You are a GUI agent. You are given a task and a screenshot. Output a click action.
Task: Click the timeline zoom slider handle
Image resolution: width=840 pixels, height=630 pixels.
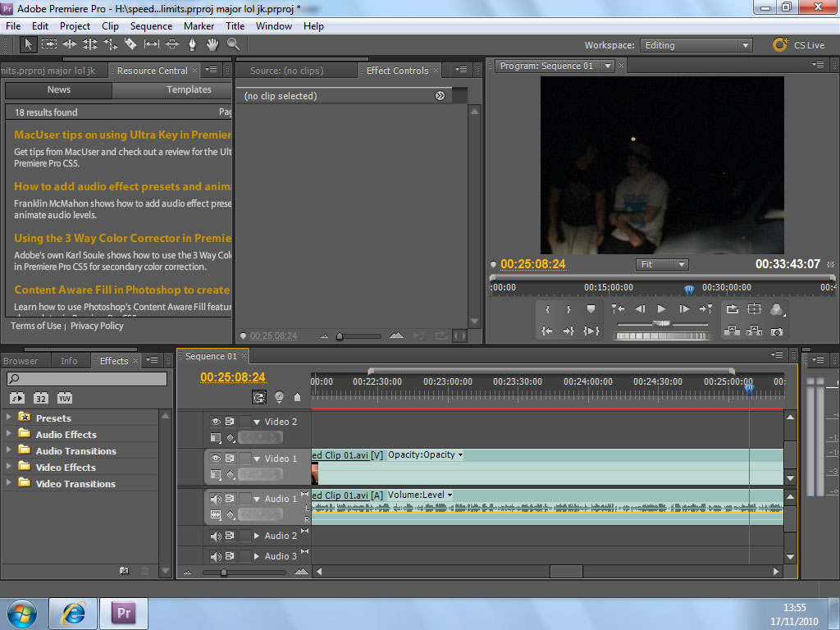[223, 572]
